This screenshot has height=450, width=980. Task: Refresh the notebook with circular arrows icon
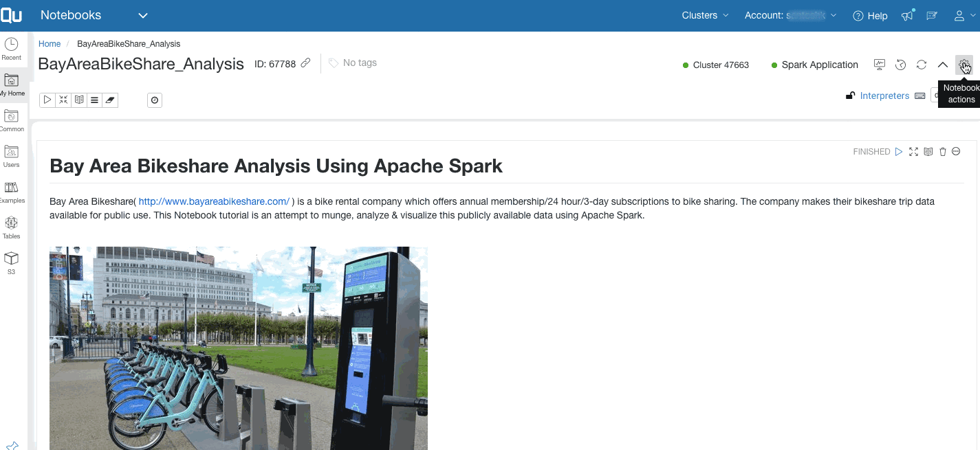[922, 65]
